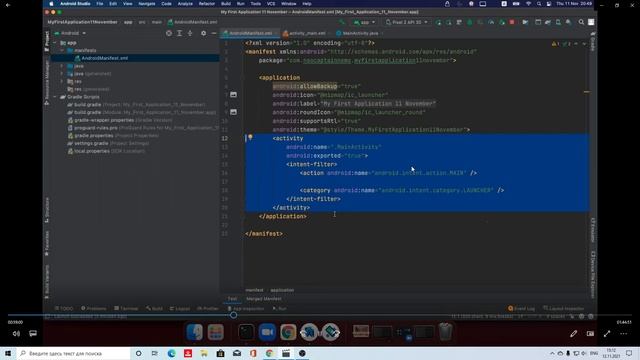Click the yellow lightbulb on line 12

pyautogui.click(x=250, y=138)
